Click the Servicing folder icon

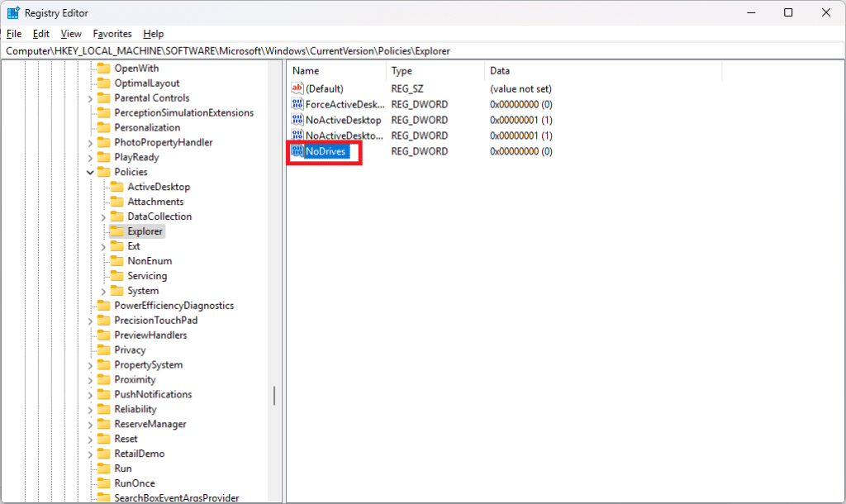point(116,276)
